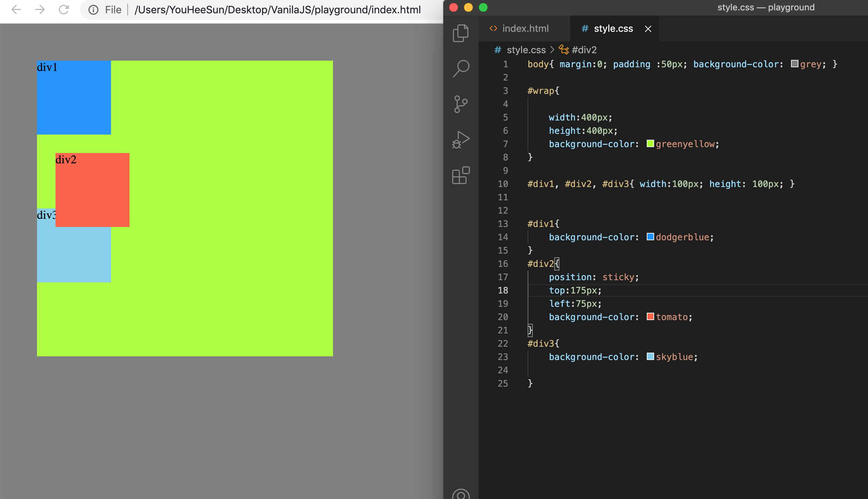Click the greenyellow color swatch

pos(650,144)
